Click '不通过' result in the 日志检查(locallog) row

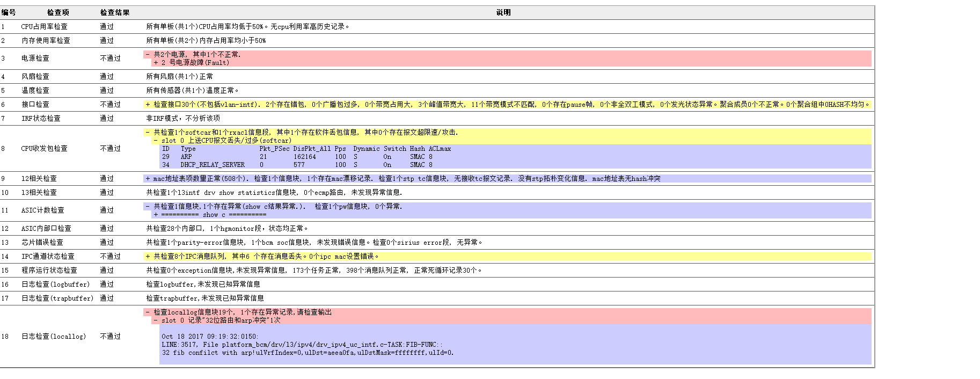[x=111, y=336]
